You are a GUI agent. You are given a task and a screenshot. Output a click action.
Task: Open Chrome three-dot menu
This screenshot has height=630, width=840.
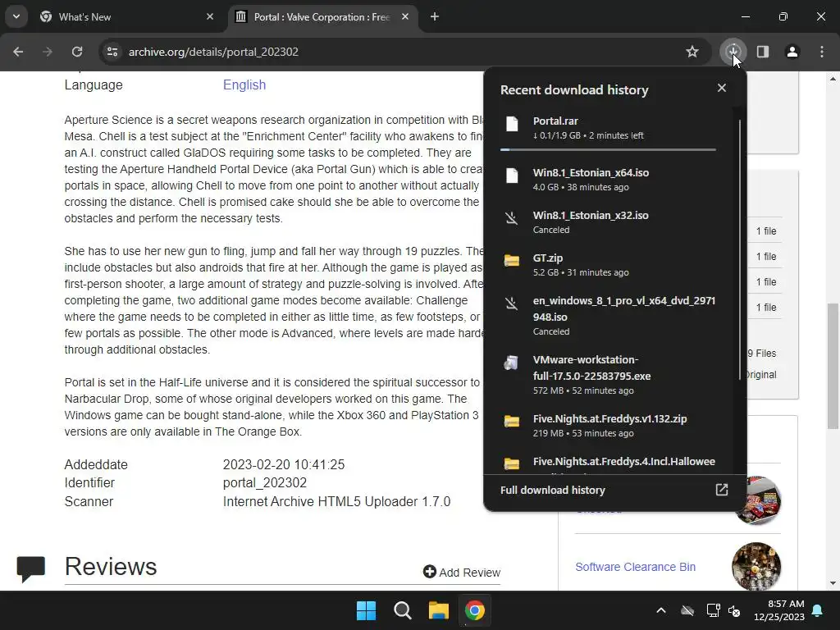(822, 52)
